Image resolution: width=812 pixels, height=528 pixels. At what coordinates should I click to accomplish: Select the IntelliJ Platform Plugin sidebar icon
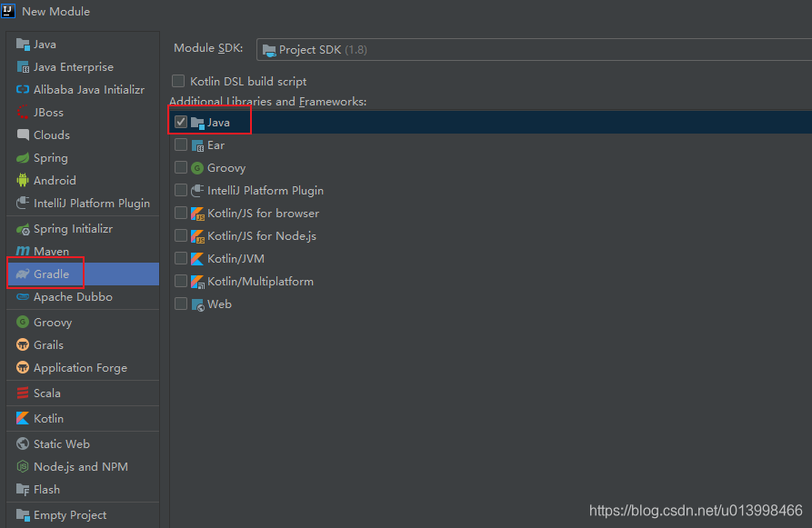[x=23, y=203]
